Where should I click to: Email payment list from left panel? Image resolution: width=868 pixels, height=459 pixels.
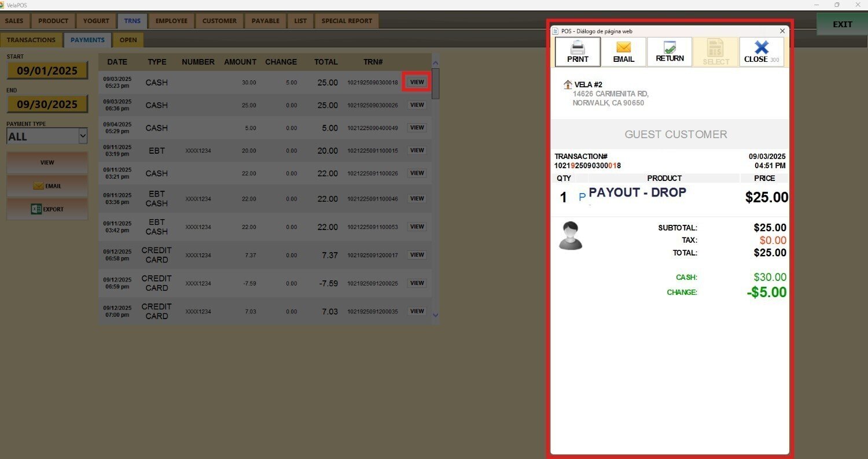coord(47,186)
